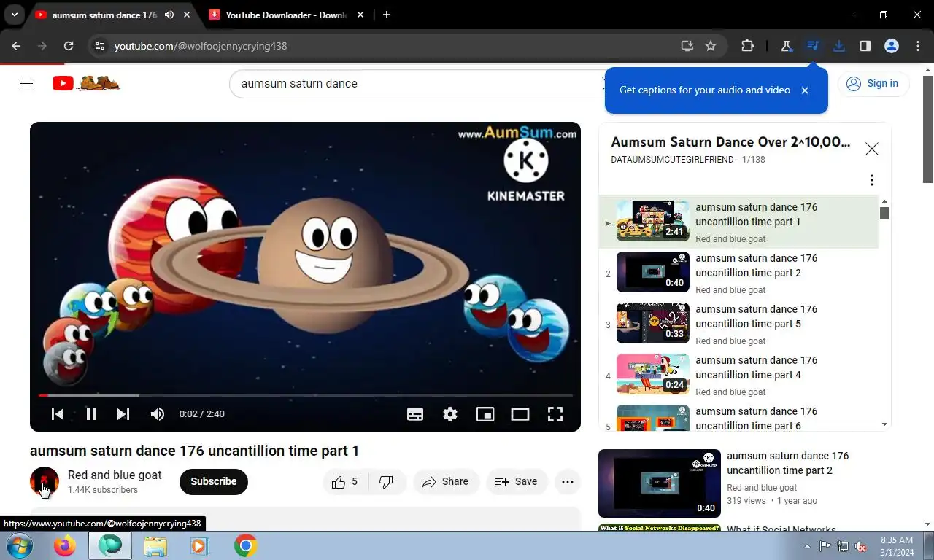Click the search box with 'aumsum saturn dance'
The width and height of the screenshot is (934, 560).
pyautogui.click(x=416, y=83)
